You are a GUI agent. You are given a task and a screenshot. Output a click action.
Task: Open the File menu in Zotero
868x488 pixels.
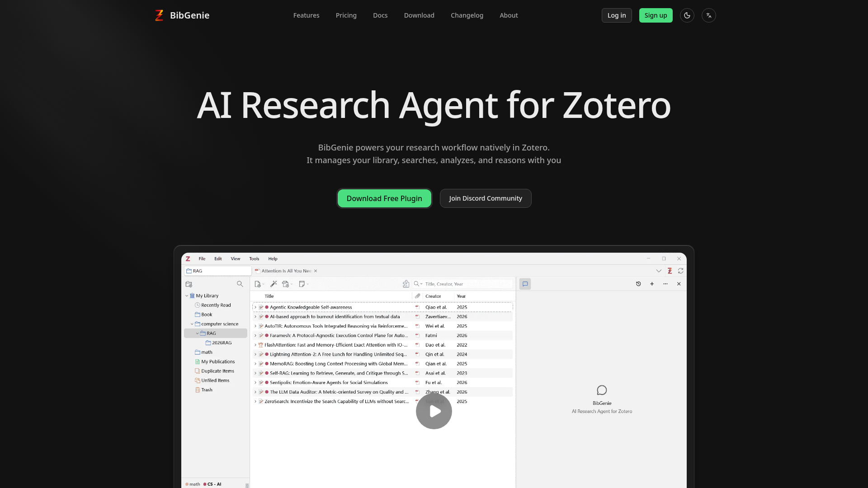pyautogui.click(x=202, y=259)
